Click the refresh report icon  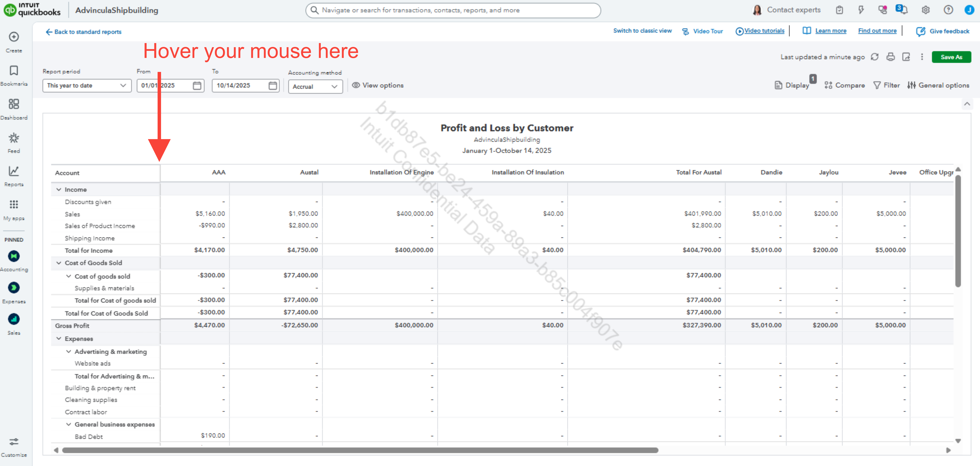tap(875, 57)
